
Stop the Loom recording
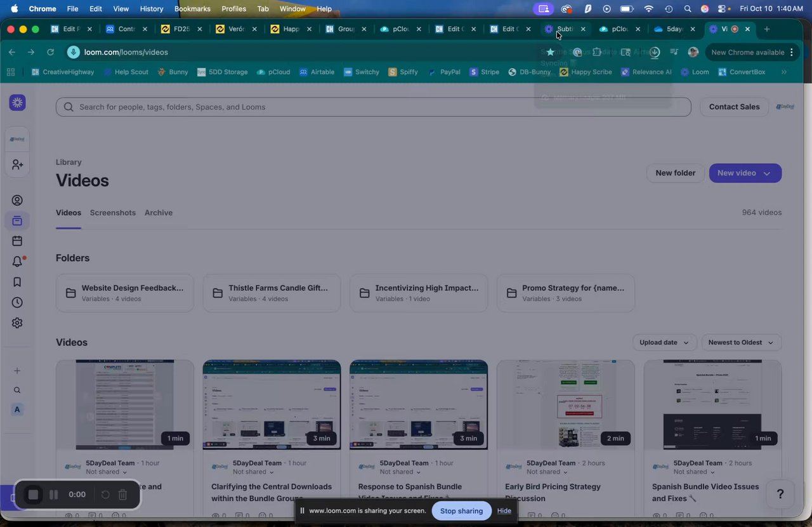(34, 495)
